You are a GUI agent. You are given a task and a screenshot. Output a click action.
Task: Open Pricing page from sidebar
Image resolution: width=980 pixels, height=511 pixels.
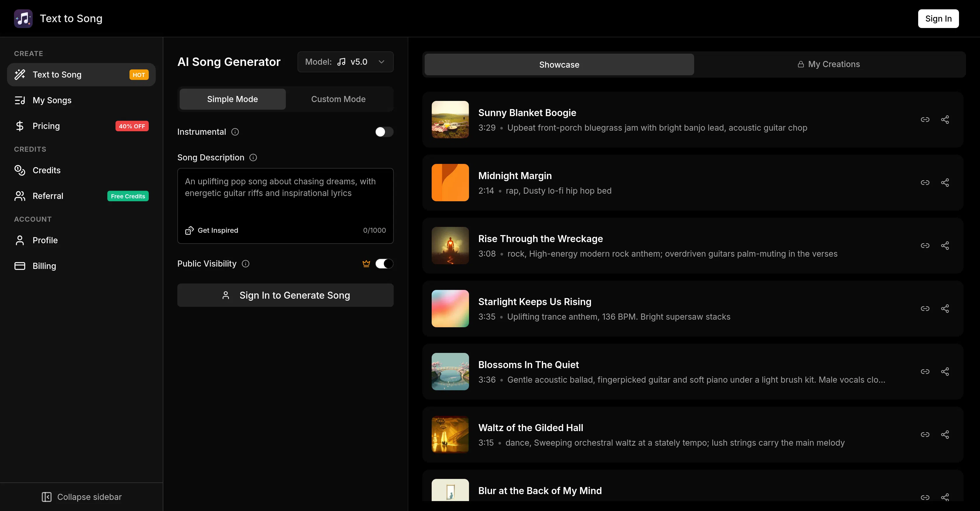[46, 126]
